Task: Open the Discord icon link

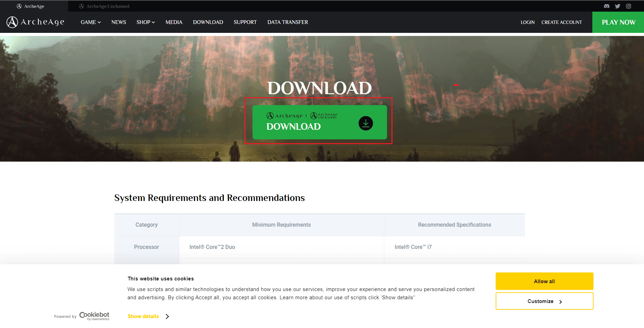Action: click(x=607, y=6)
